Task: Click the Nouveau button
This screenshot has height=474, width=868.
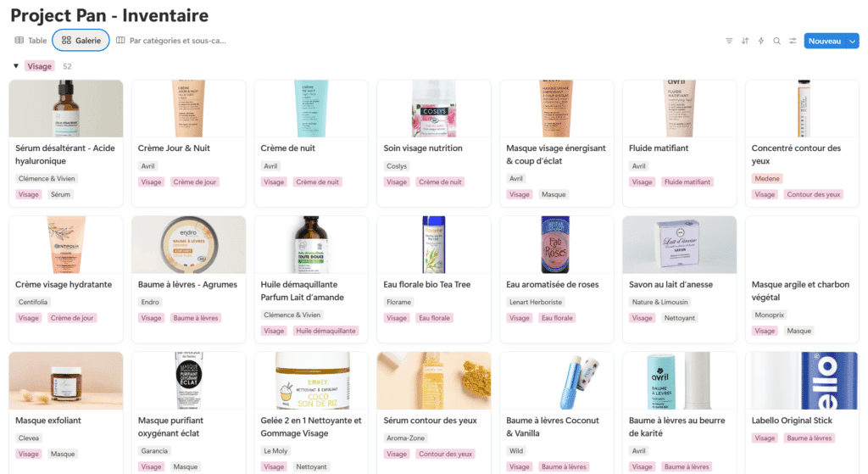Action: (824, 41)
